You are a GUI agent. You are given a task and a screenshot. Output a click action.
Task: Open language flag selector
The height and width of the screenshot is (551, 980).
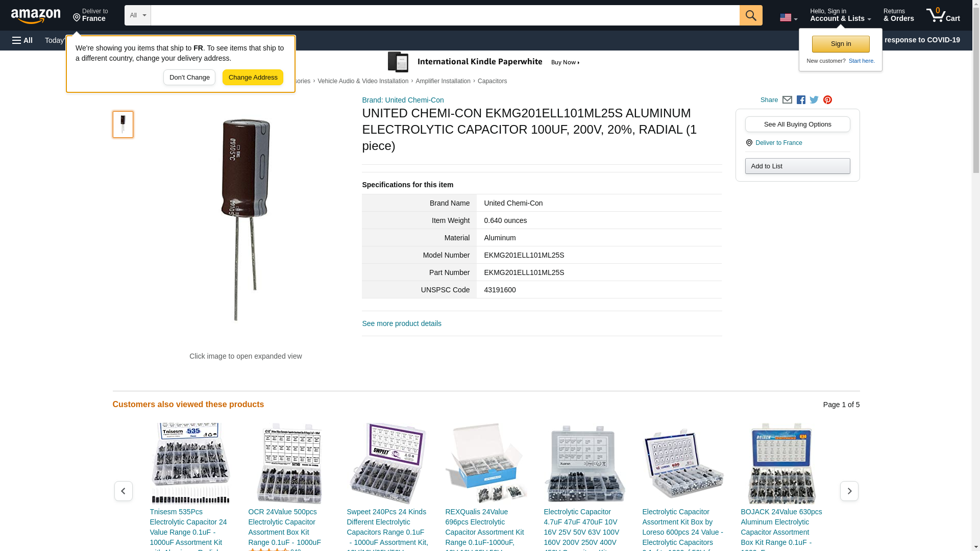point(788,17)
